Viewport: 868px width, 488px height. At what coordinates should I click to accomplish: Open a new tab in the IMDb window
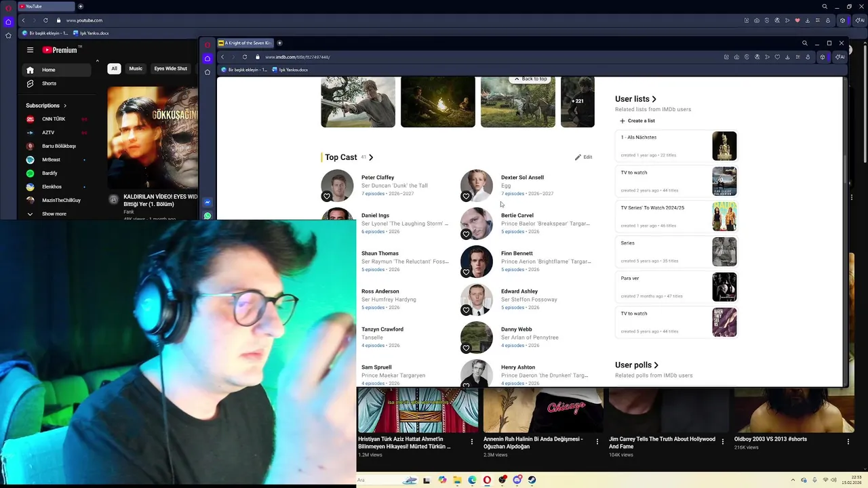click(x=279, y=43)
